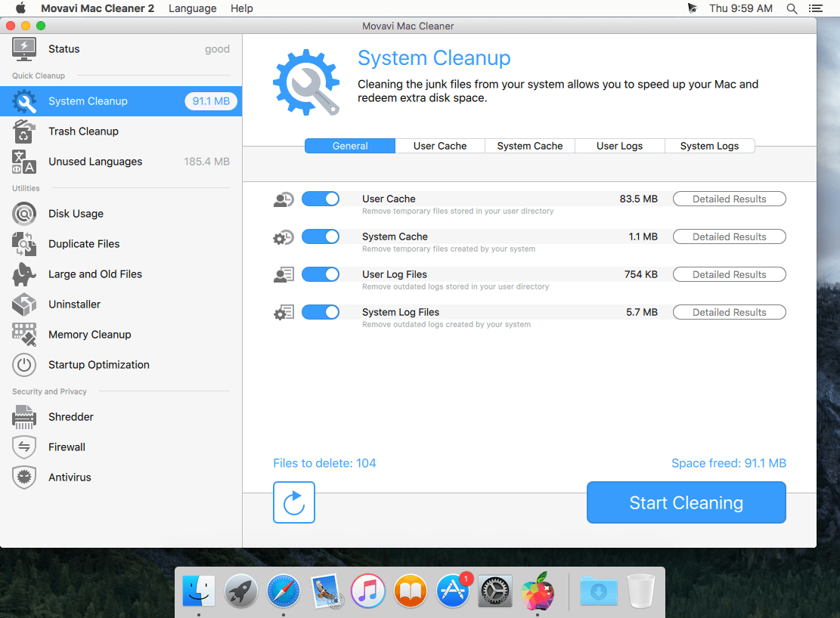Show Detailed Results for User Log Files
The height and width of the screenshot is (618, 840).
tap(729, 275)
